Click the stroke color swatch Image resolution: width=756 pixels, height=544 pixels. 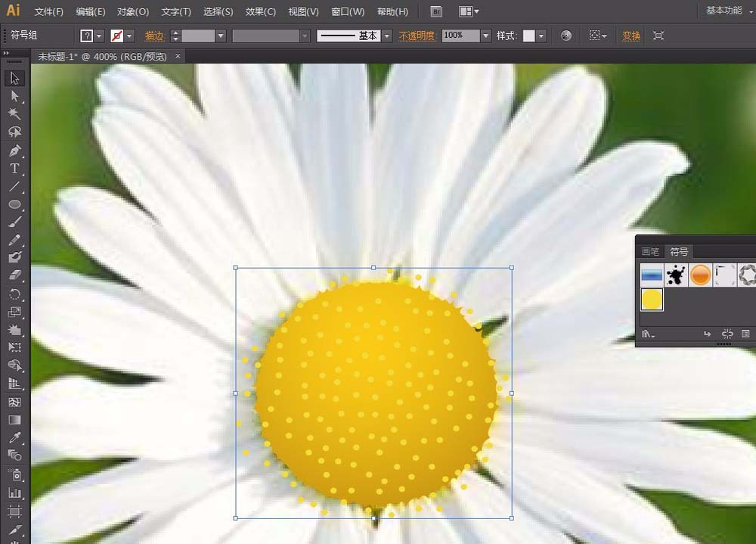117,36
